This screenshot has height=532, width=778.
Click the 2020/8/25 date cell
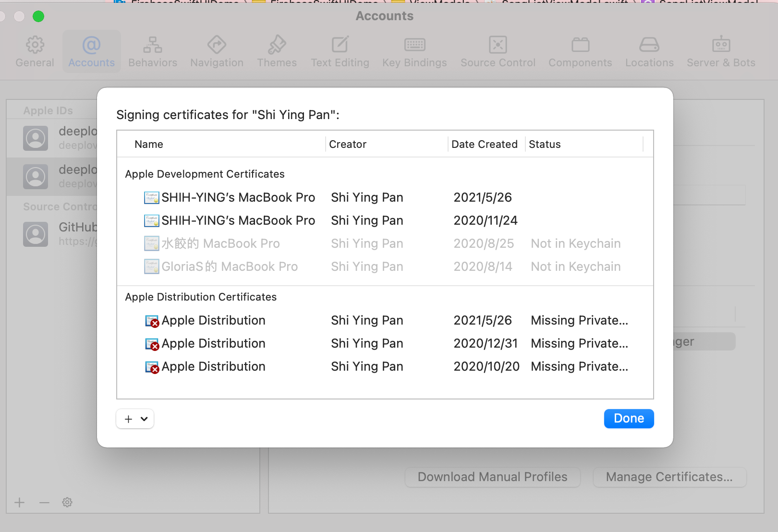point(484,243)
